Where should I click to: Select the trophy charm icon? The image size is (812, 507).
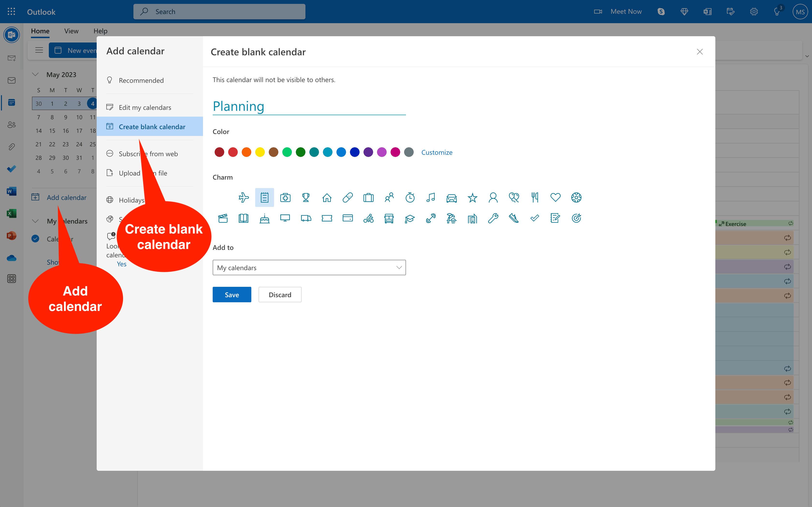[306, 197]
